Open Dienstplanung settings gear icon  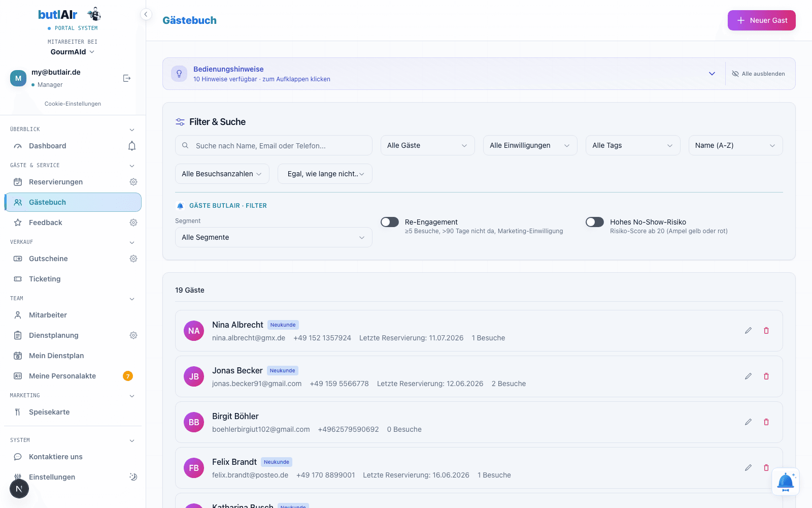(x=133, y=335)
